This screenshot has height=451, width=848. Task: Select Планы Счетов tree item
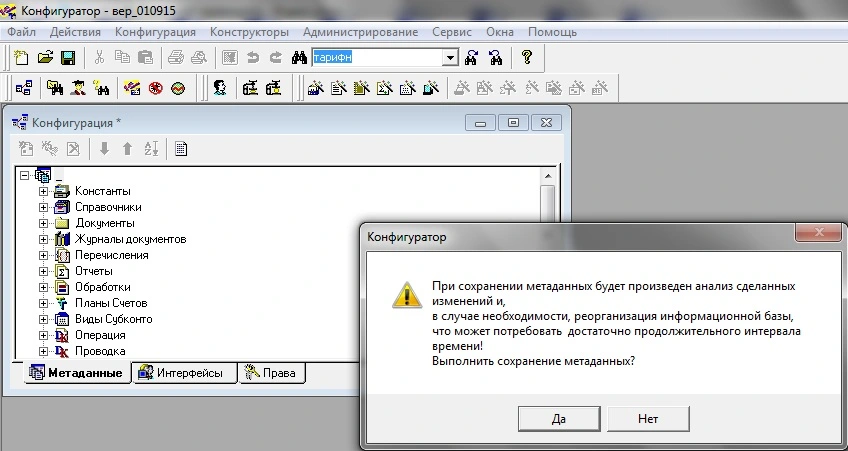(111, 303)
